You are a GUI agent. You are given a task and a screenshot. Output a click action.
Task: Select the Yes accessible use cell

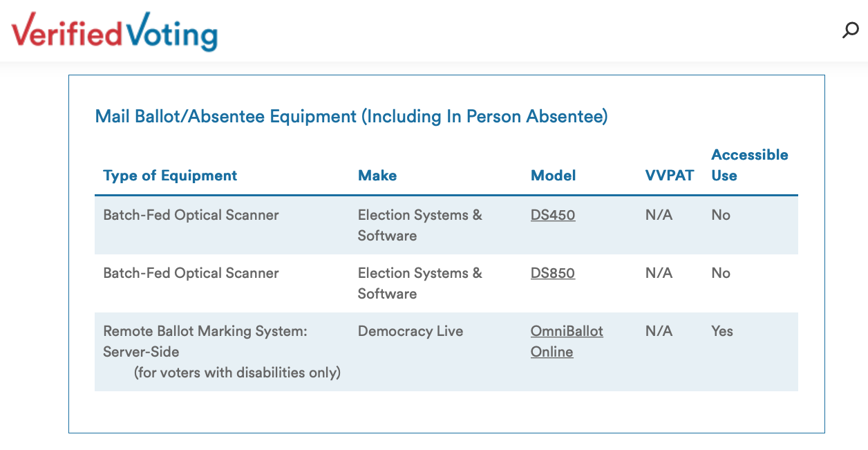pos(722,331)
